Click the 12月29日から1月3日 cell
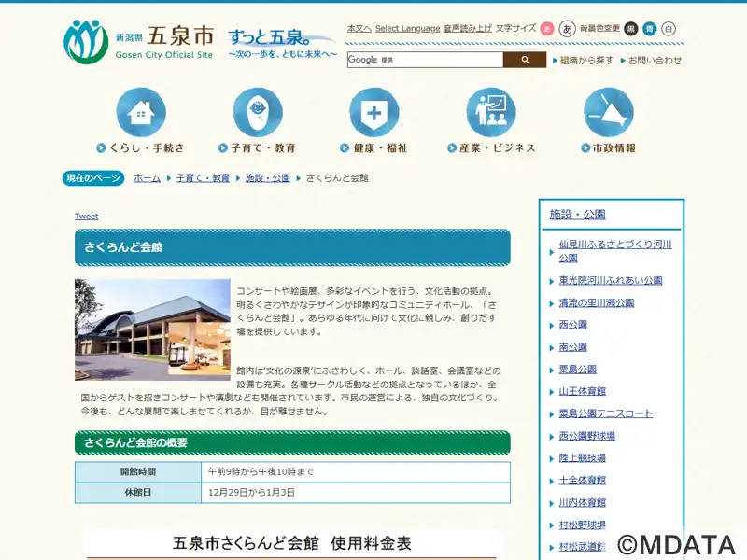Image resolution: width=747 pixels, height=560 pixels. (x=356, y=493)
